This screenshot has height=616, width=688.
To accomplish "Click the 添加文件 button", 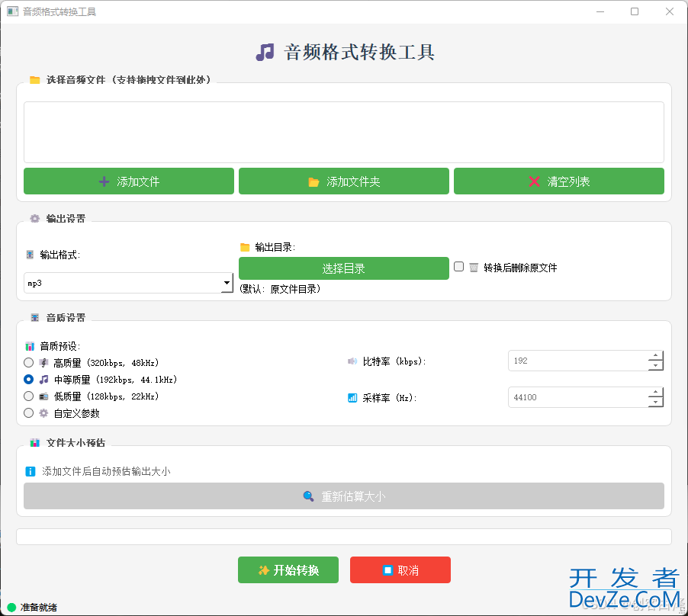I will point(129,181).
